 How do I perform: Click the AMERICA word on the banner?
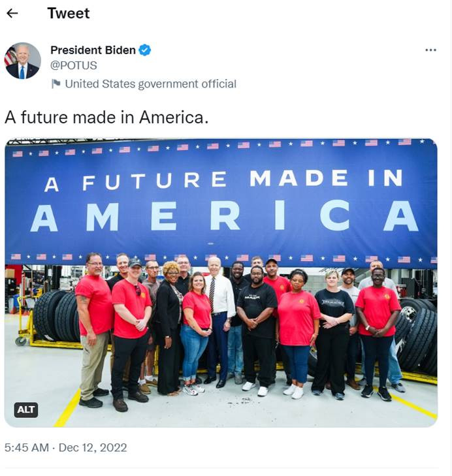[225, 216]
